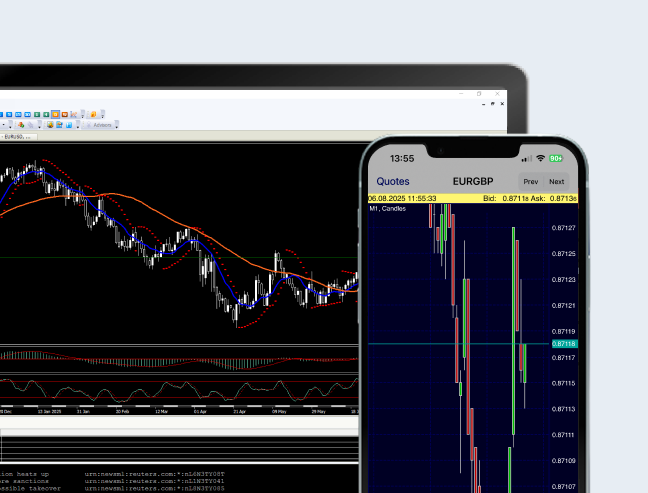Click the toolbar handle right of Advisors
This screenshot has height=493, width=648.
pyautogui.click(x=117, y=125)
